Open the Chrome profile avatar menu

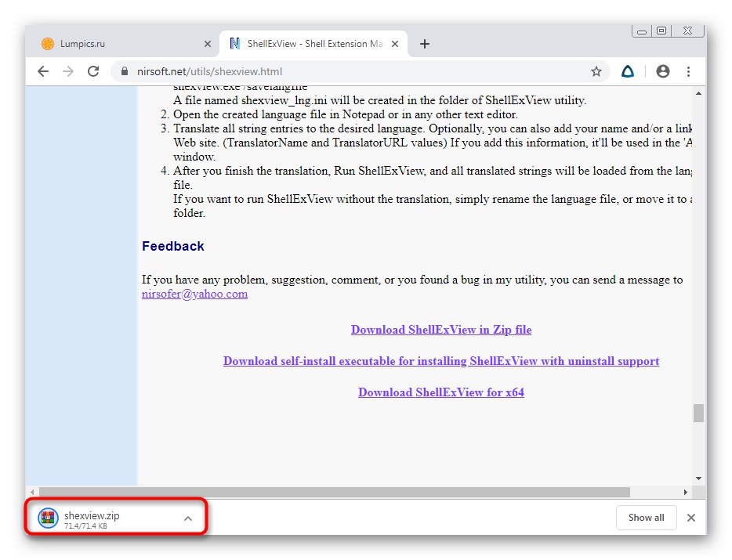tap(663, 71)
